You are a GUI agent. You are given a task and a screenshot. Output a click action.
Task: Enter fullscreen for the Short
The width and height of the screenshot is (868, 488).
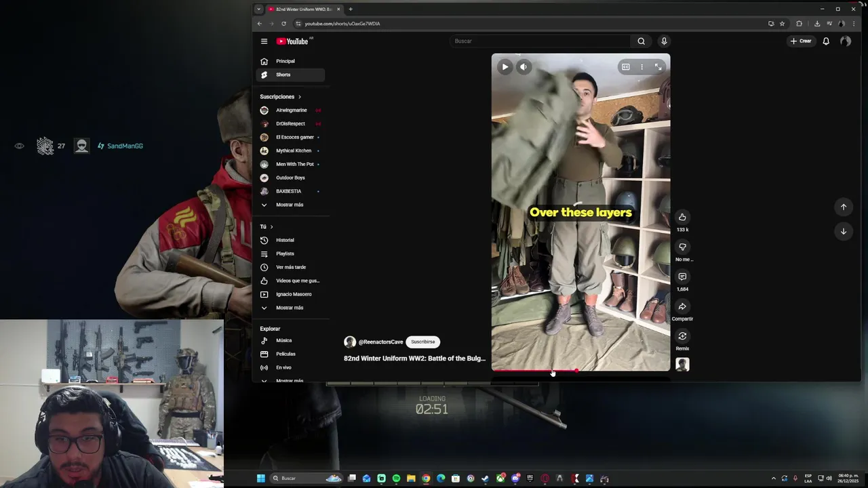click(658, 66)
